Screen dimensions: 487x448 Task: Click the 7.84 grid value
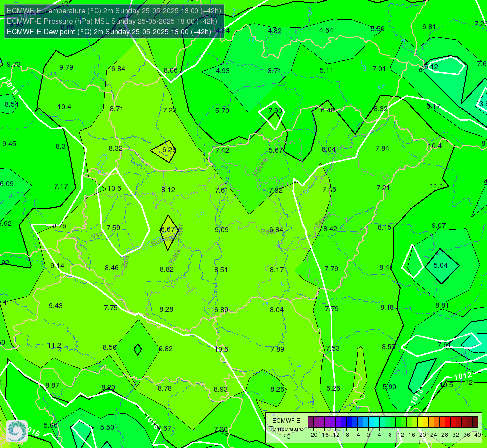point(382,149)
